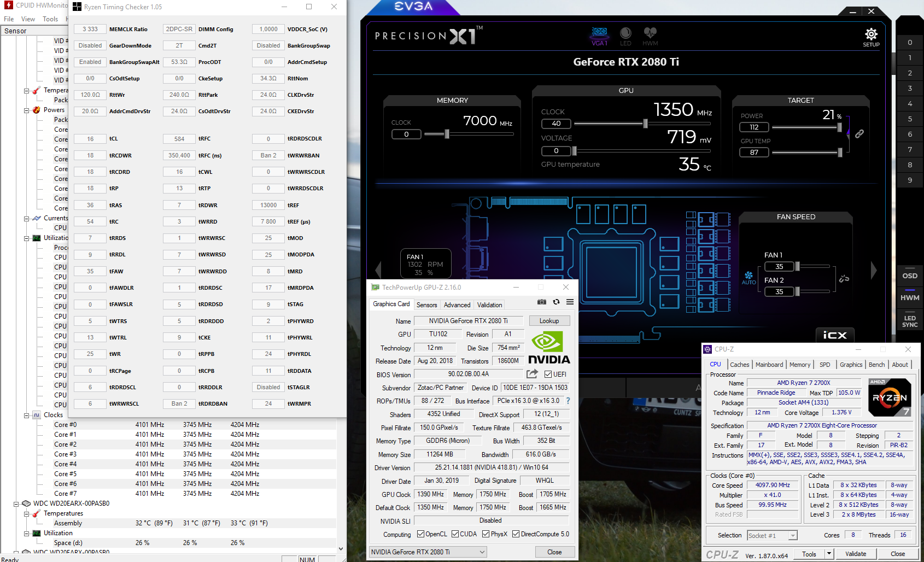Viewport: 924px width, 562px height.
Task: Adjust the power target slider
Action: tap(839, 127)
